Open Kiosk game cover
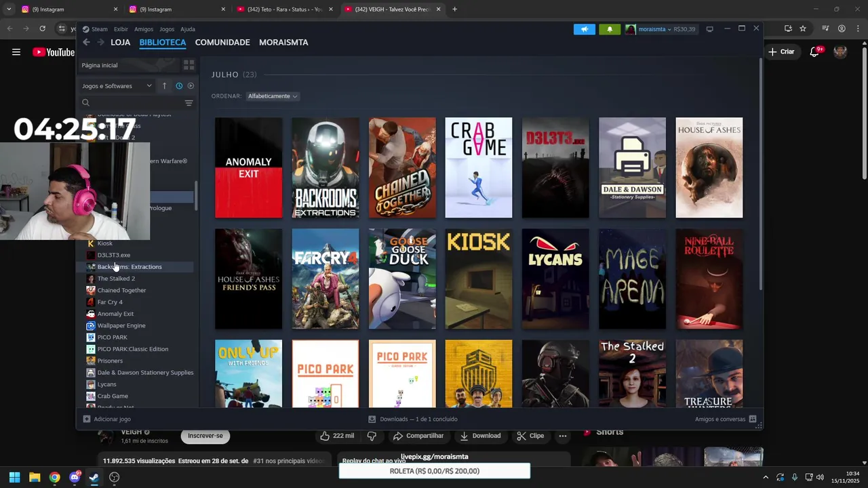868x488 pixels. pyautogui.click(x=479, y=279)
